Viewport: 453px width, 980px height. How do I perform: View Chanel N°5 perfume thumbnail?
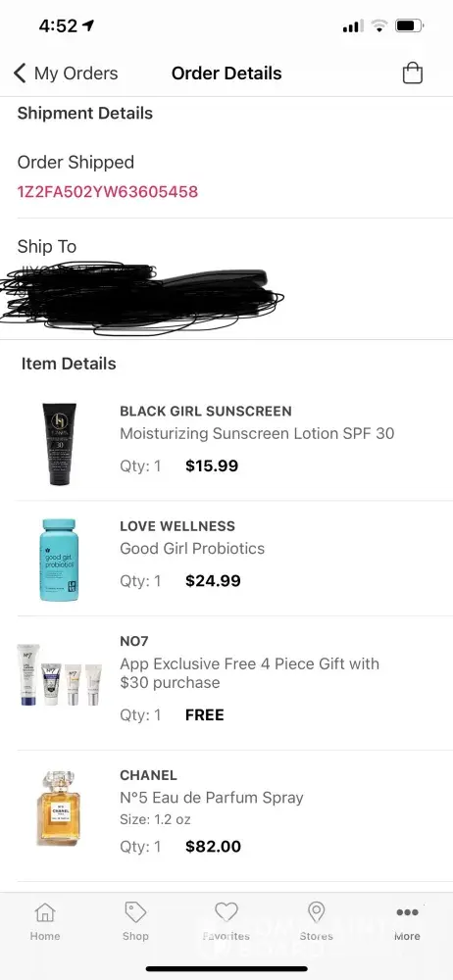(x=60, y=808)
